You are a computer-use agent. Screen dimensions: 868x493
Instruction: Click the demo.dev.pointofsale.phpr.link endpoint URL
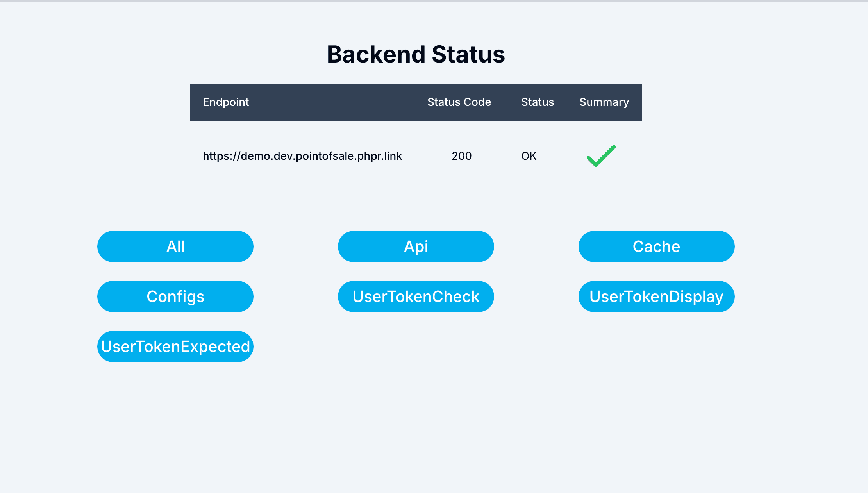pos(302,156)
